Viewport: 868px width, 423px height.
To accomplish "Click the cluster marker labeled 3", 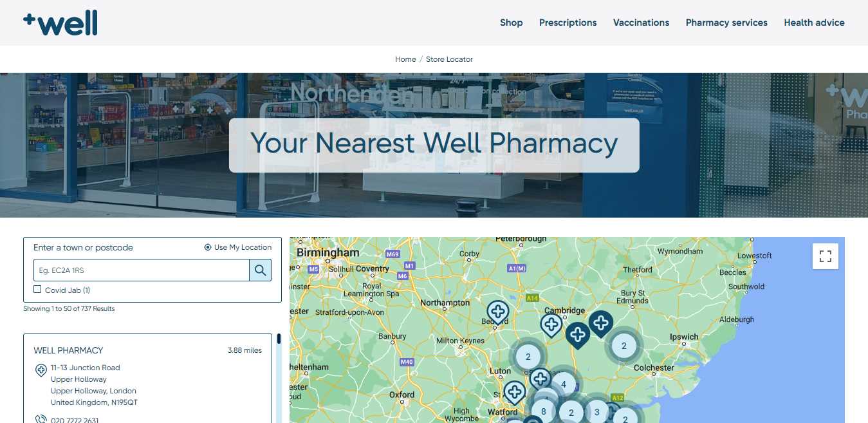I will [x=596, y=412].
